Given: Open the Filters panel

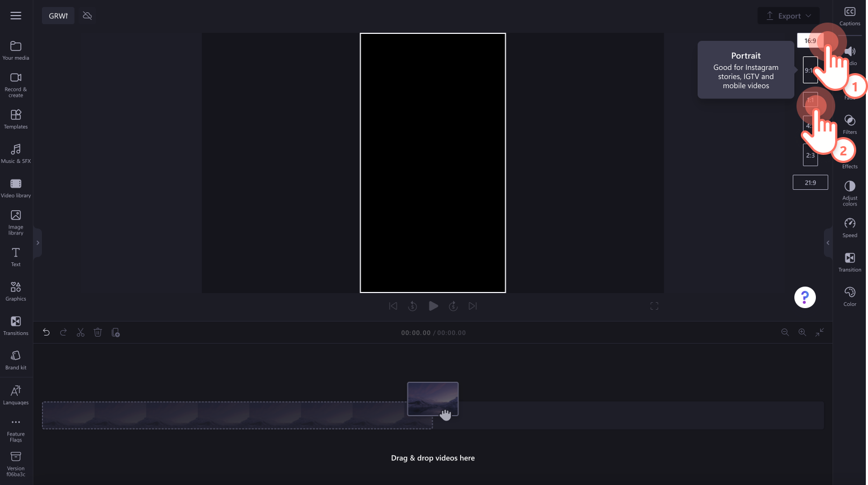Looking at the screenshot, I should click(850, 125).
